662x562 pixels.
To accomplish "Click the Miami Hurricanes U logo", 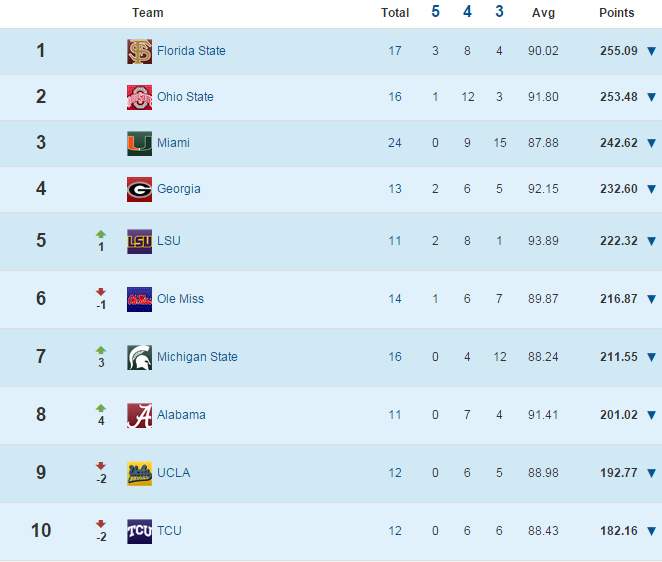I will pos(139,144).
